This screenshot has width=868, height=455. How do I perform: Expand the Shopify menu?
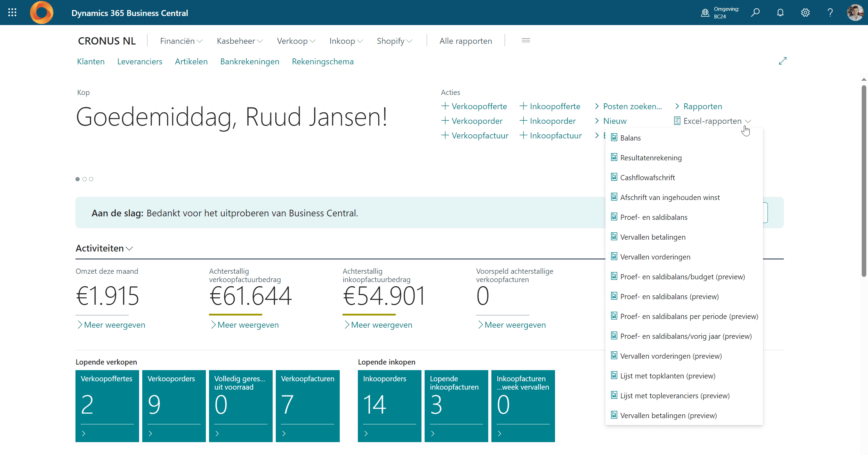(x=394, y=41)
